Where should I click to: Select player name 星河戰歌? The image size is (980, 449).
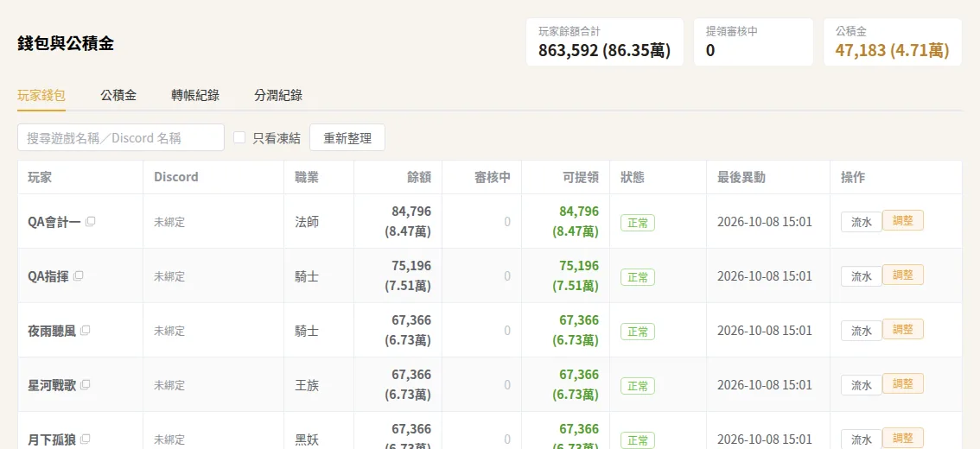(52, 385)
